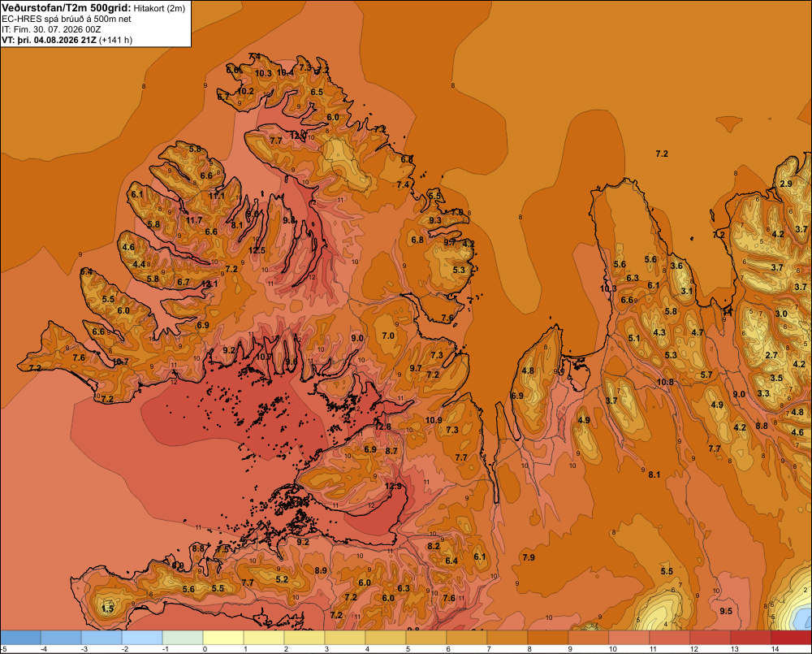Click the temperature value 8.2
This screenshot has height=654, width=812.
click(x=434, y=546)
